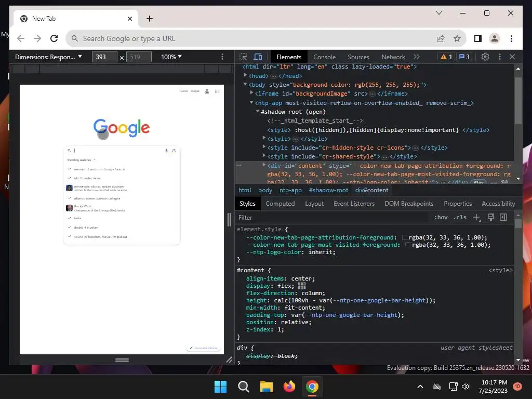Expand the div id content node
The width and height of the screenshot is (532, 399).
(x=264, y=165)
